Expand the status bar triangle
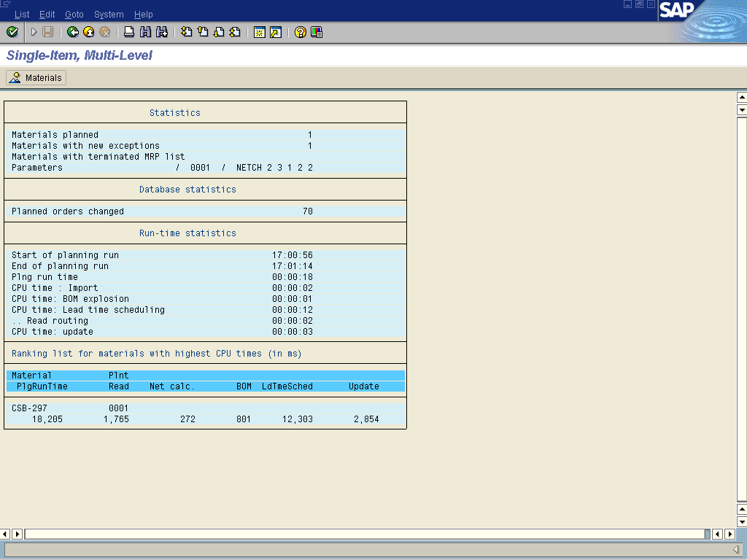747x560 pixels. (736, 550)
